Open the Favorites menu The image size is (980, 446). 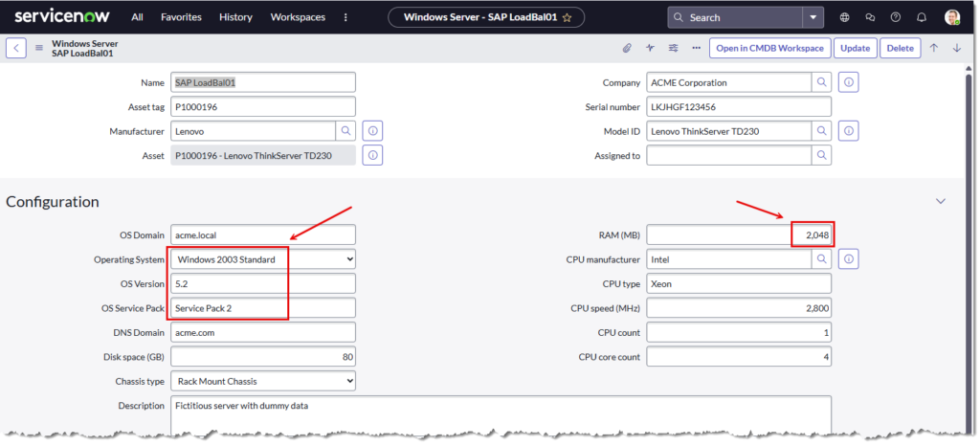[x=181, y=17]
